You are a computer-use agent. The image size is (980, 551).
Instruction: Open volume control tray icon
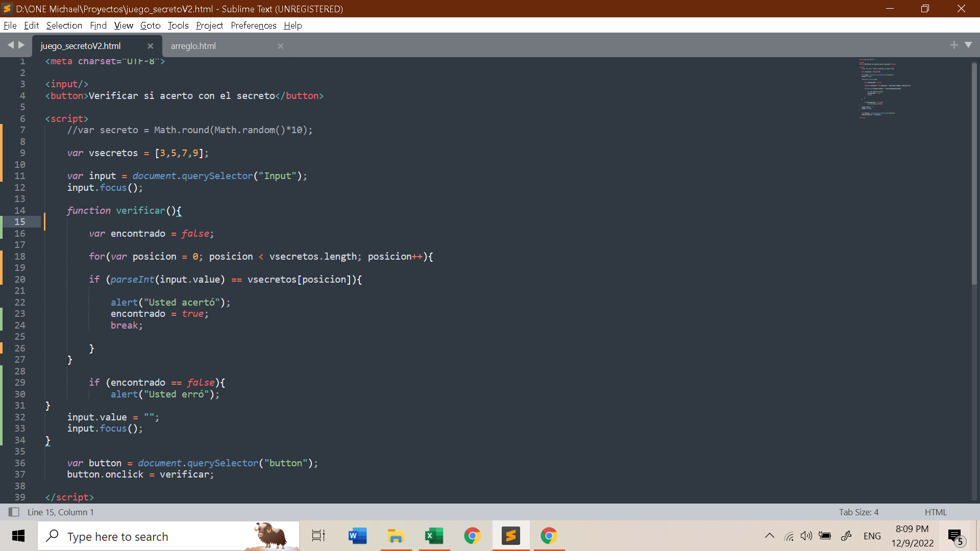(x=806, y=536)
